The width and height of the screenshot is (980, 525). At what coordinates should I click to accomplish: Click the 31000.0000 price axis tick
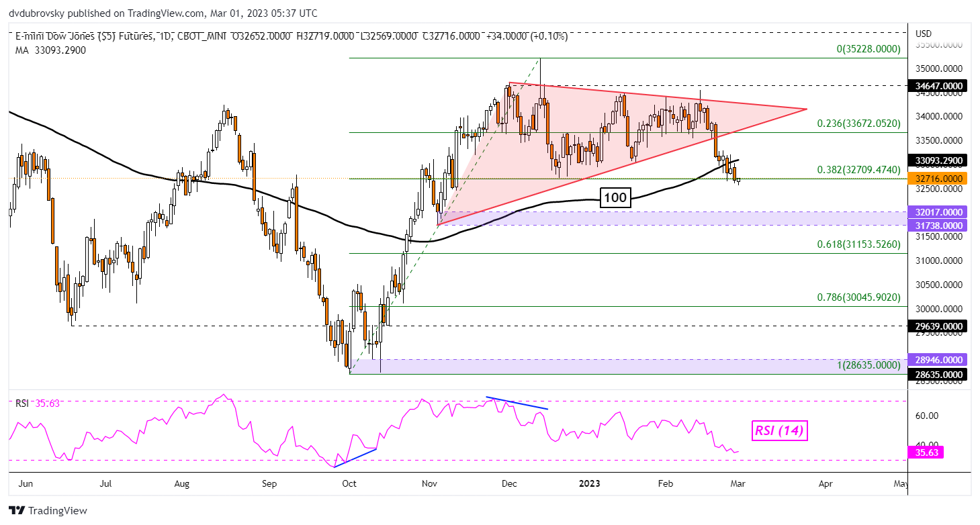940,260
